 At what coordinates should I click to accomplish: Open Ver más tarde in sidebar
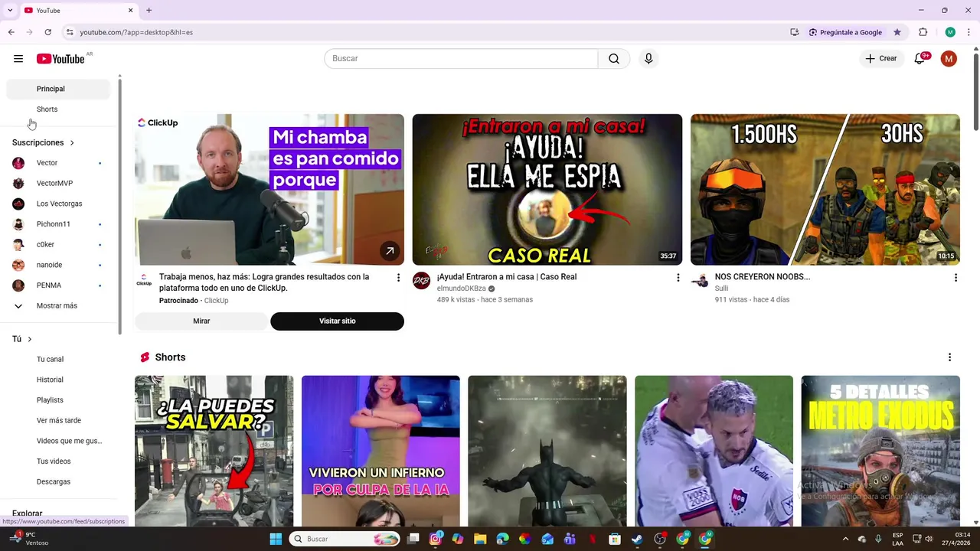[x=58, y=420]
